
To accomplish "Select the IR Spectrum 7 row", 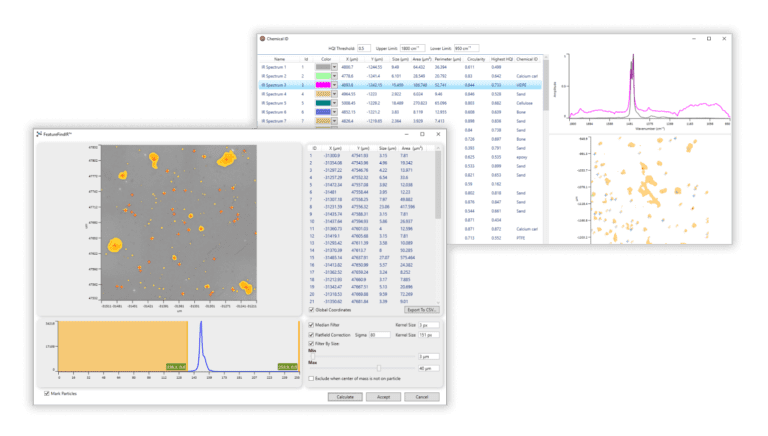I will click(401, 121).
